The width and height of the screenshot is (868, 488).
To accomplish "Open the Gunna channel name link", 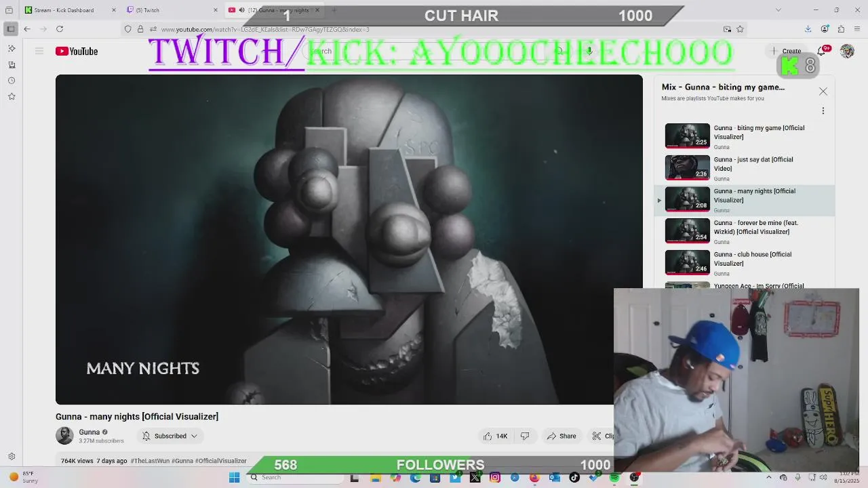I will point(89,432).
